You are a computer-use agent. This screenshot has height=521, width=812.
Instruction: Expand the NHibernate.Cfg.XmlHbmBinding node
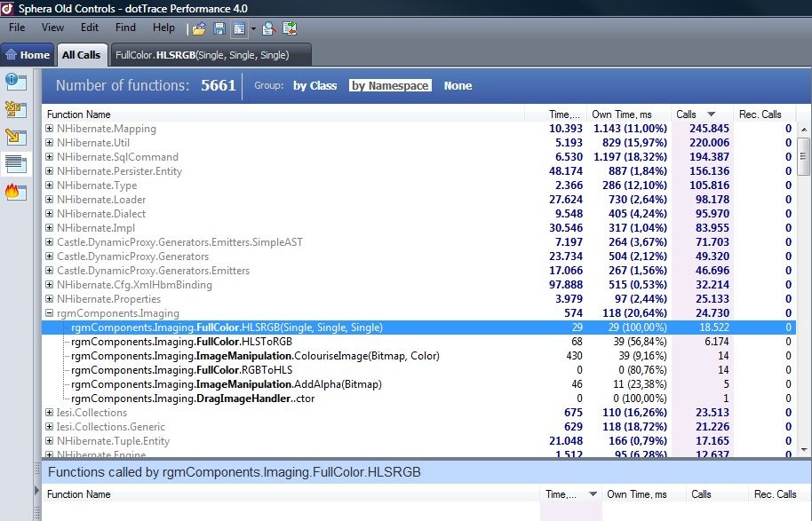[49, 285]
